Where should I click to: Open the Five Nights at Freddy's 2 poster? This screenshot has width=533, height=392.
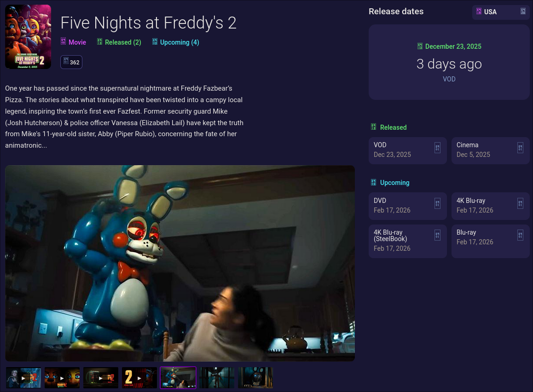coord(28,37)
